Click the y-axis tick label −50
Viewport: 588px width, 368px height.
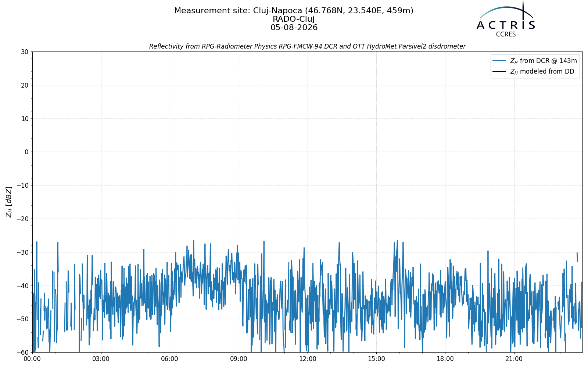point(22,319)
